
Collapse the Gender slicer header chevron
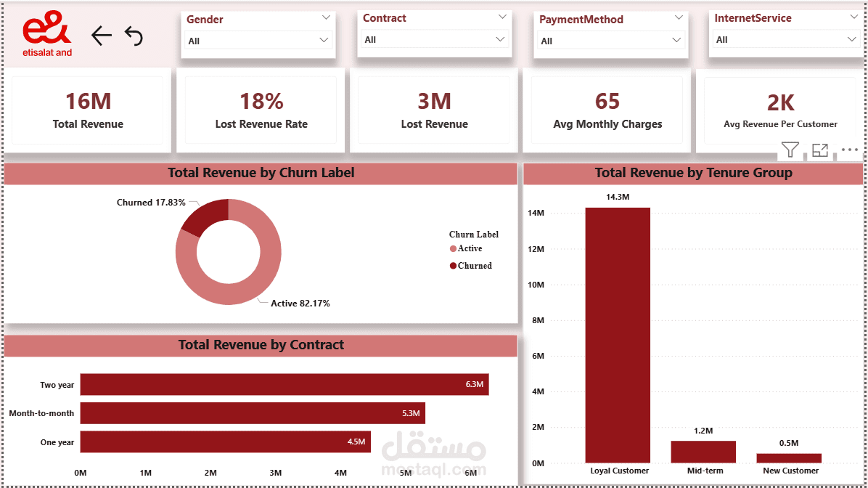[326, 17]
